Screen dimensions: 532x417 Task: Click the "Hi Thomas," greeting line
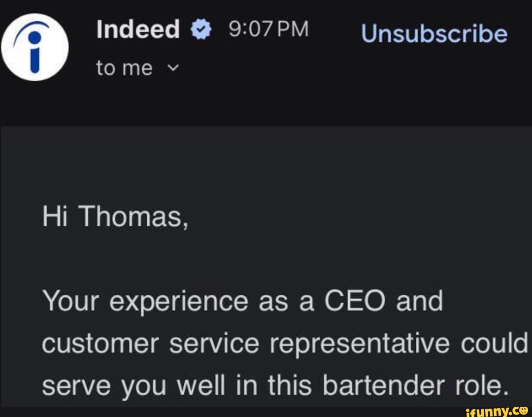(x=115, y=216)
